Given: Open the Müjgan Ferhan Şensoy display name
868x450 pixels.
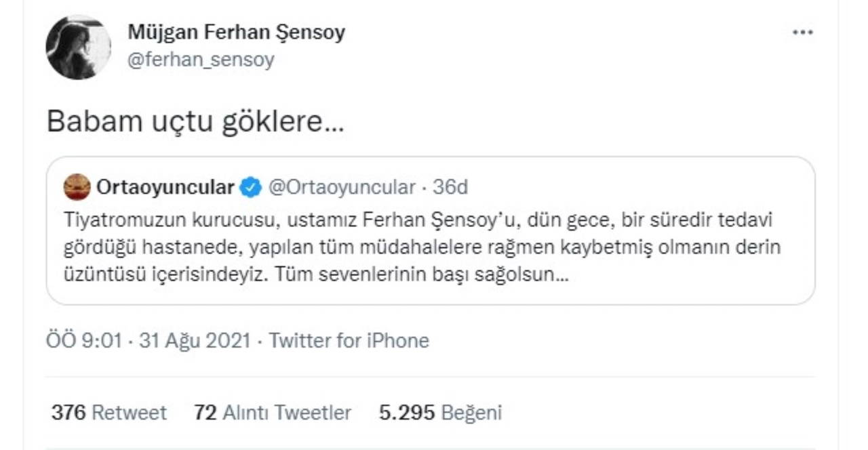Looking at the screenshot, I should pyautogui.click(x=236, y=33).
